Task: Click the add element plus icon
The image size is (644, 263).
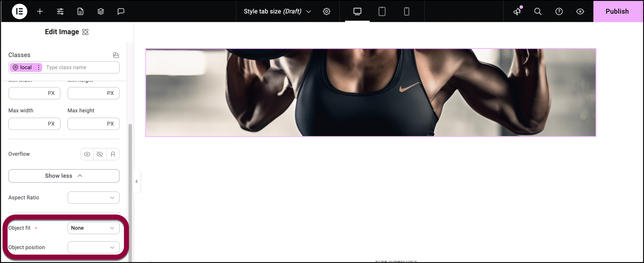Action: [40, 11]
